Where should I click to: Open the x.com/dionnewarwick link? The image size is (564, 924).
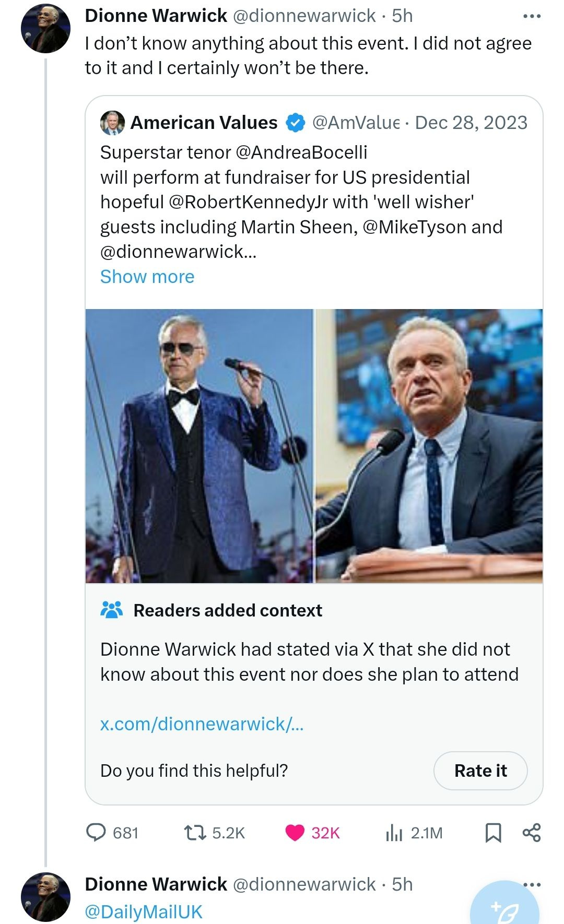pos(202,724)
